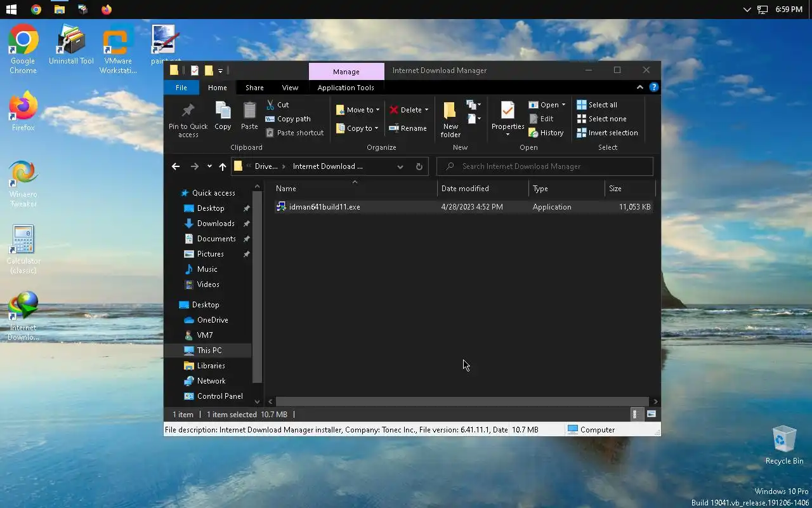Screen dimensions: 812x508
Task: Click the Paste ribbon icon
Action: [249, 110]
